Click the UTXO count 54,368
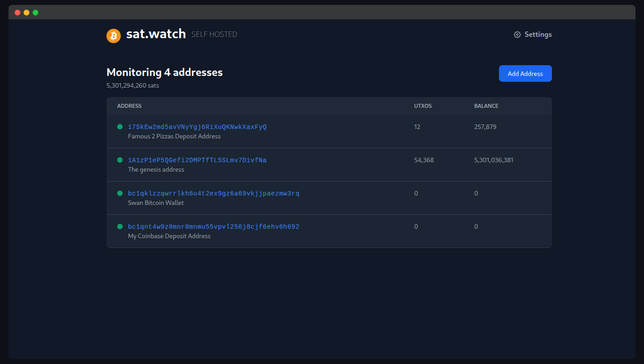The image size is (644, 364). [x=424, y=160]
